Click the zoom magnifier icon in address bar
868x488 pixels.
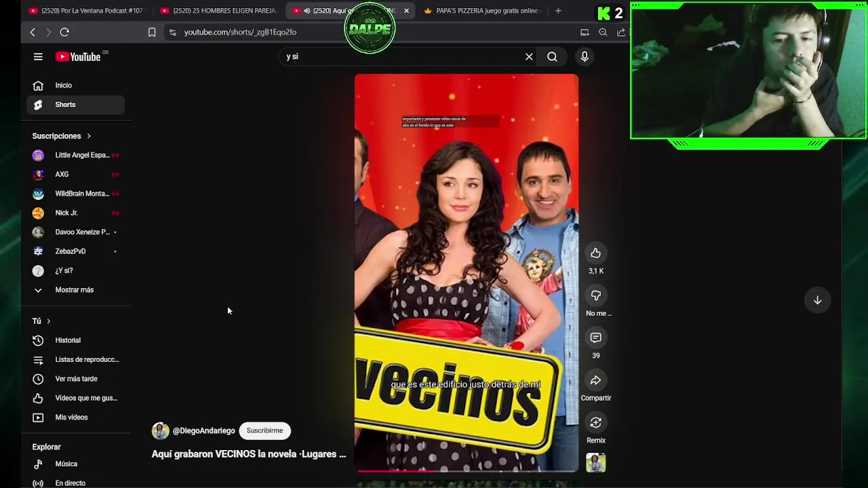coord(603,32)
